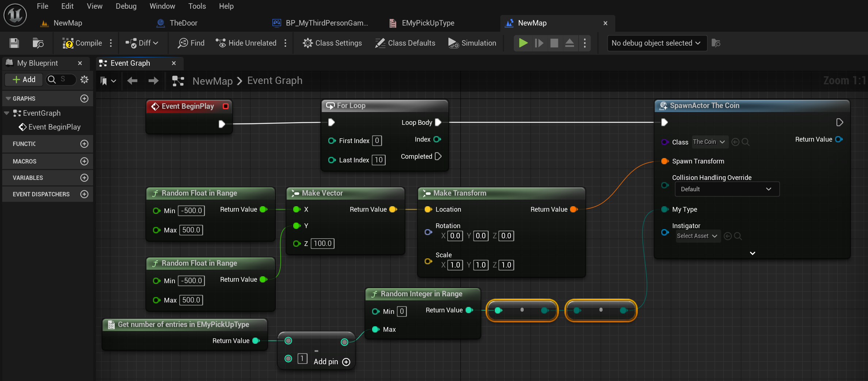Open Find in blueprint

click(191, 43)
